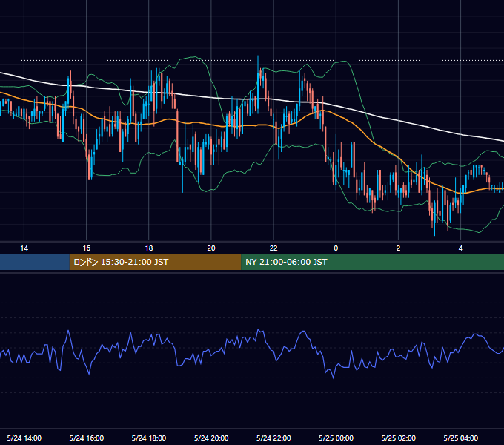The image size is (504, 445).
Task: Click the 5/25 00:00 time label
Action: (336, 438)
